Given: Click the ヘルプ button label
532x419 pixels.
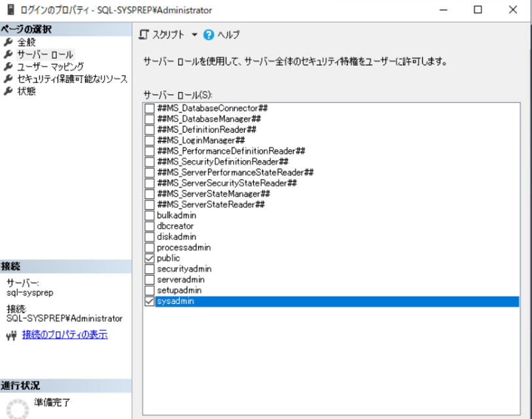Looking at the screenshot, I should point(228,35).
